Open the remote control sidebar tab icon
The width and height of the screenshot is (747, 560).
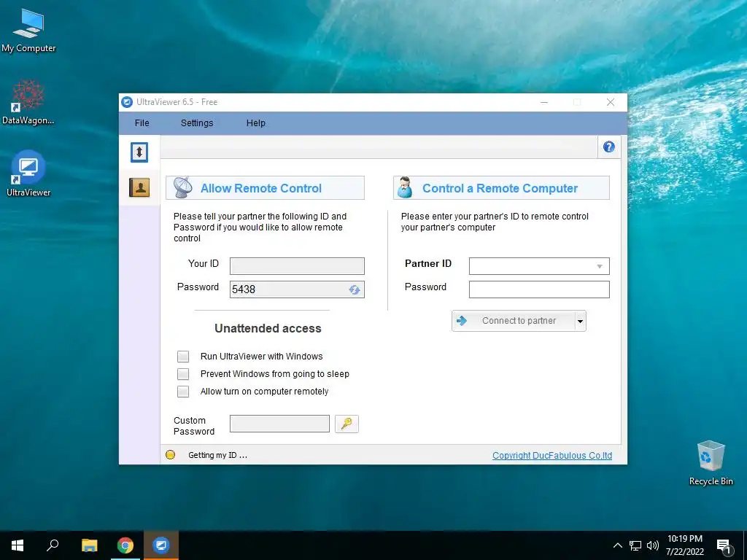click(139, 152)
